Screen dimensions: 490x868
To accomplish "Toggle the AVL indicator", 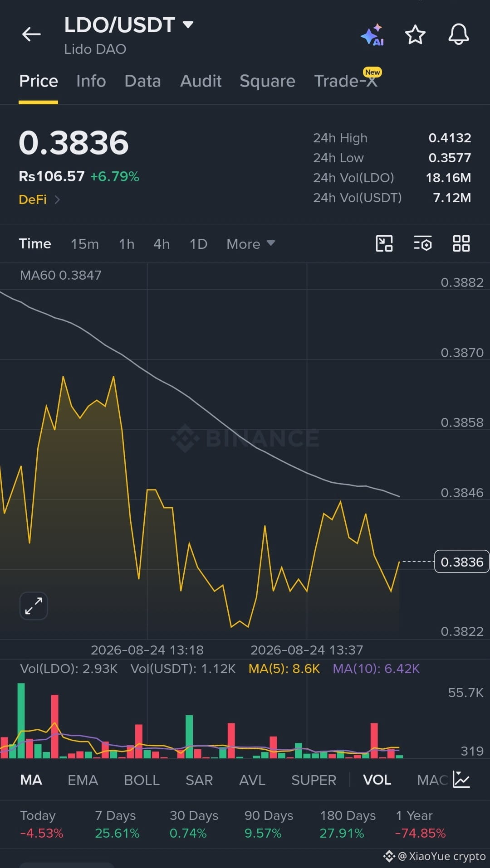I will click(252, 780).
